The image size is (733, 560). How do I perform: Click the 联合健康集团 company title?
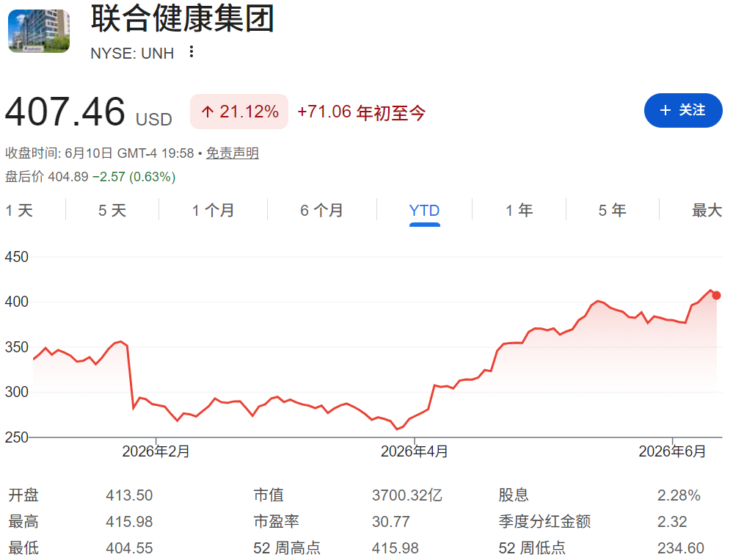click(x=182, y=18)
